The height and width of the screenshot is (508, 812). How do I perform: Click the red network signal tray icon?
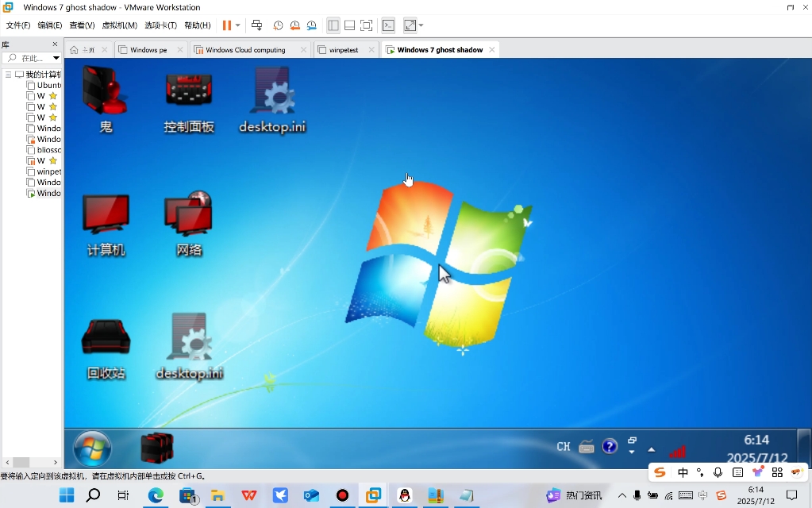tap(677, 452)
